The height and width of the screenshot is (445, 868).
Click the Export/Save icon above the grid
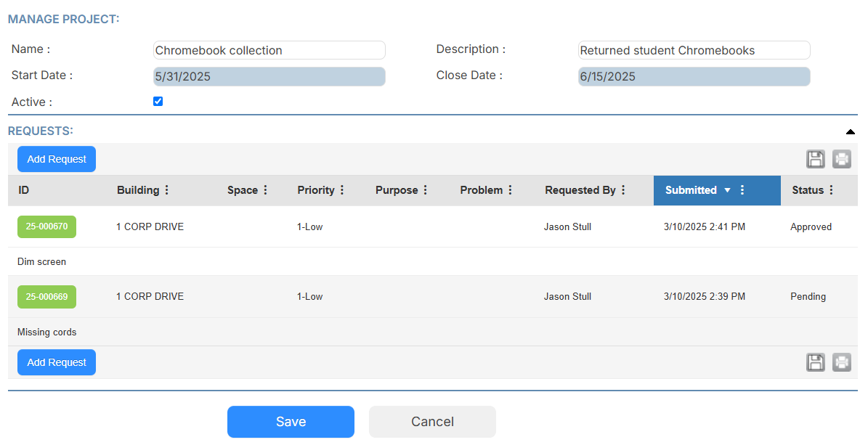point(815,159)
